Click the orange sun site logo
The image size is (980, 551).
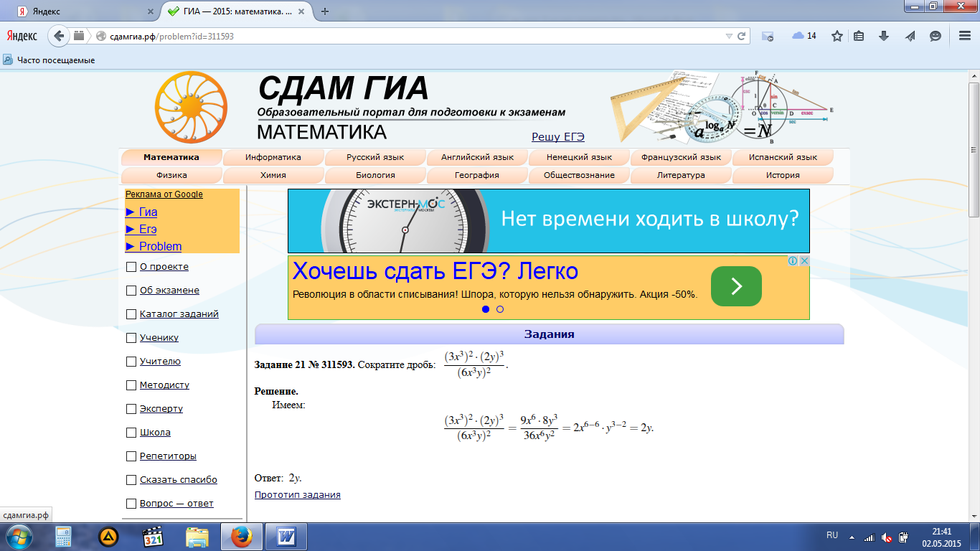(191, 108)
